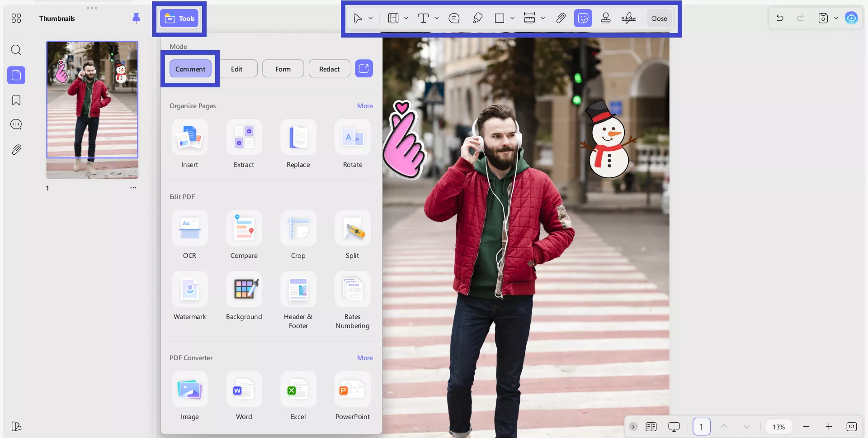Unpin the Thumbnails panel
The height and width of the screenshot is (438, 868).
pos(136,18)
